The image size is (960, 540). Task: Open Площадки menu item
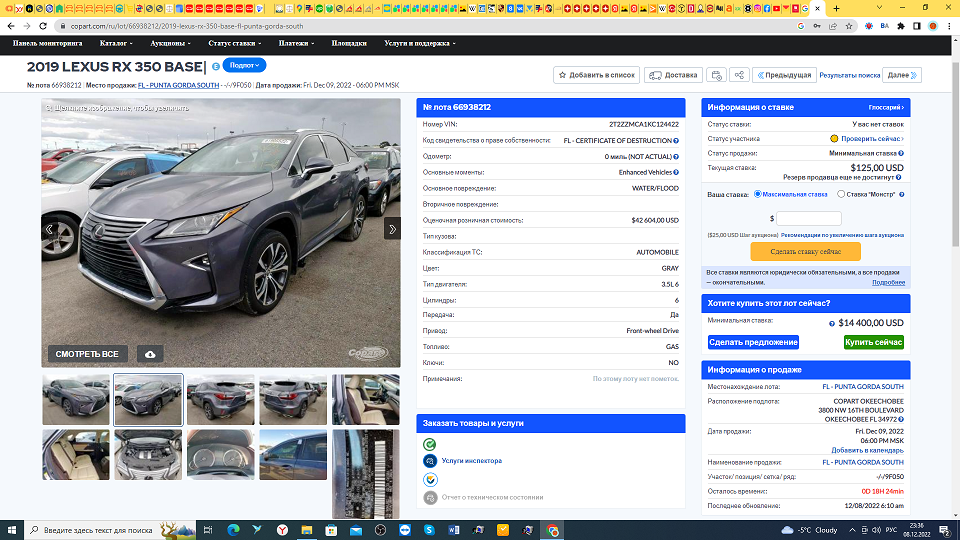[349, 43]
